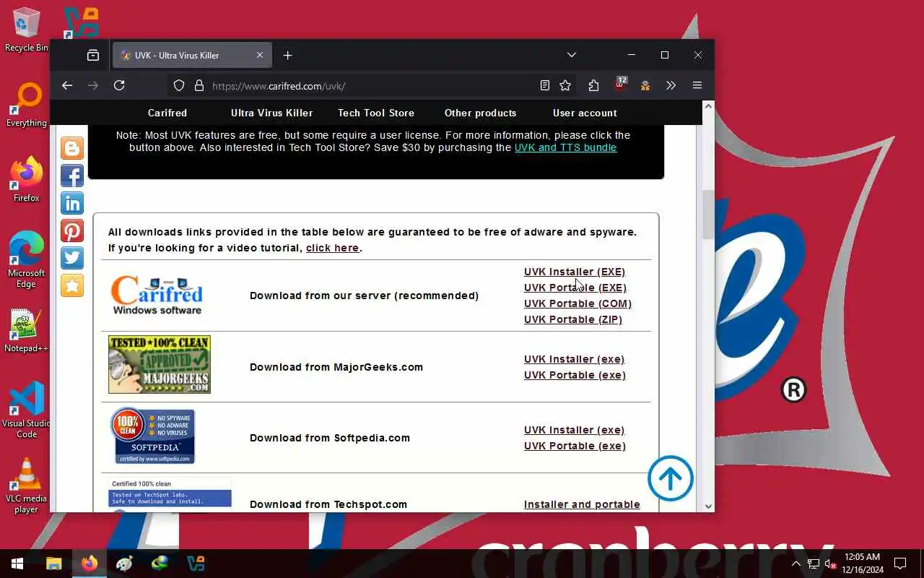Image resolution: width=924 pixels, height=578 pixels.
Task: Open a new tab with plus button
Action: [x=287, y=55]
